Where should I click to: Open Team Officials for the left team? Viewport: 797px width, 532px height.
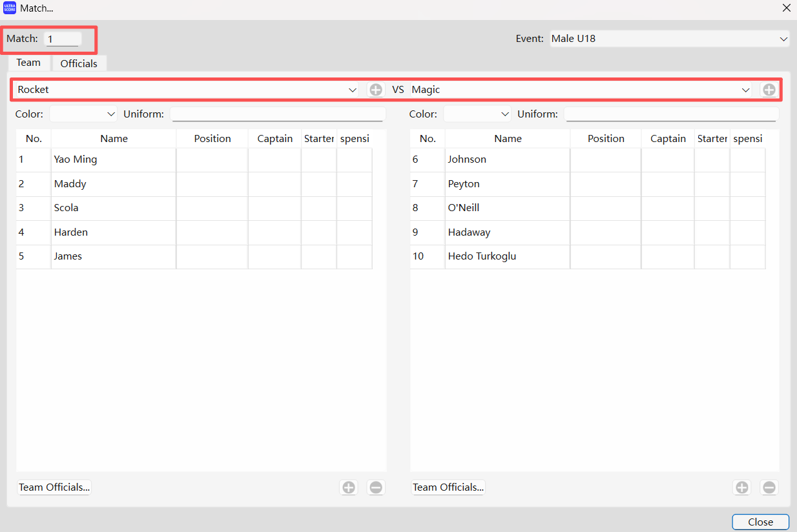point(54,487)
